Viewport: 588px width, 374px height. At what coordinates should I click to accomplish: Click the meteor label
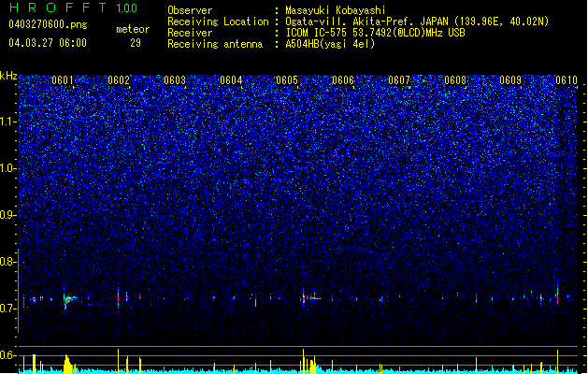(133, 29)
